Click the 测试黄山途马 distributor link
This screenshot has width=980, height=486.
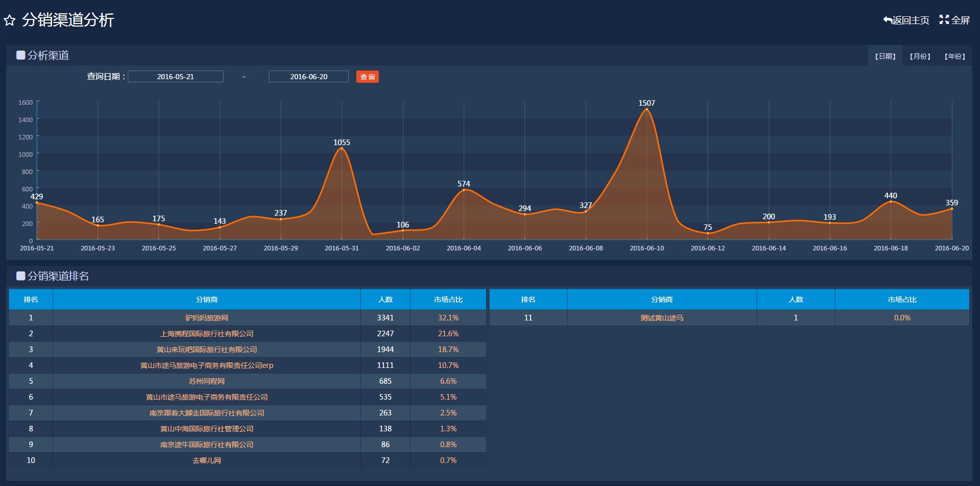[x=662, y=318]
